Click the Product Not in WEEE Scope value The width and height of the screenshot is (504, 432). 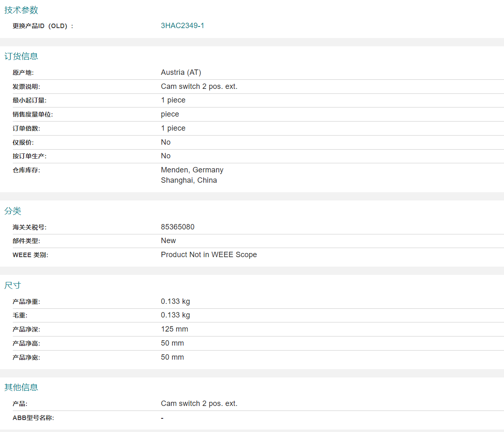(x=209, y=255)
